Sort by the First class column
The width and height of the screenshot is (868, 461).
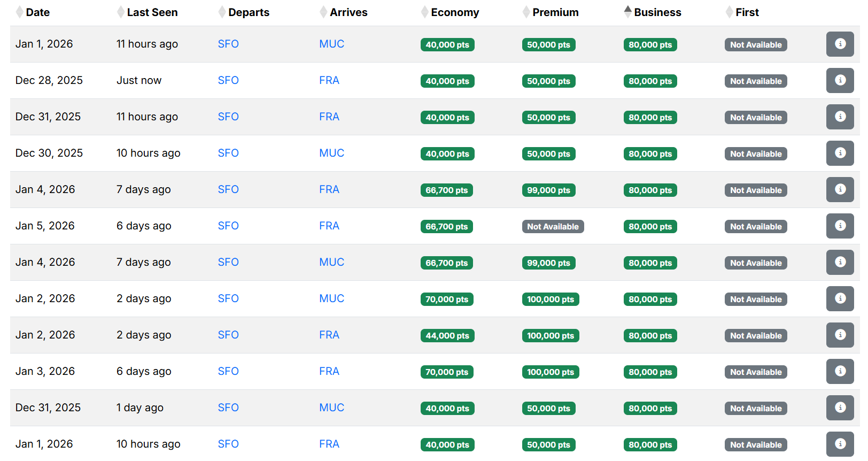tap(747, 12)
